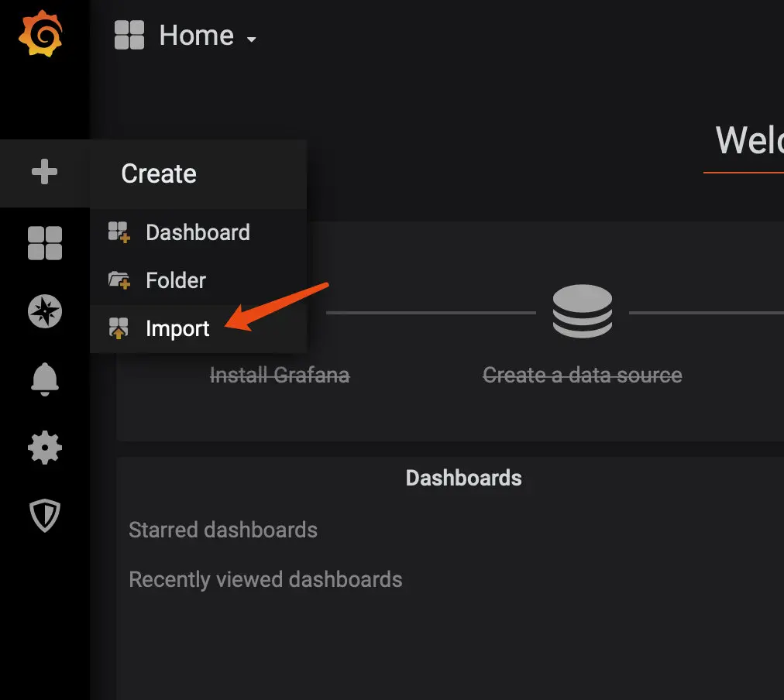Open the Alerting bell icon
784x700 pixels.
(45, 379)
